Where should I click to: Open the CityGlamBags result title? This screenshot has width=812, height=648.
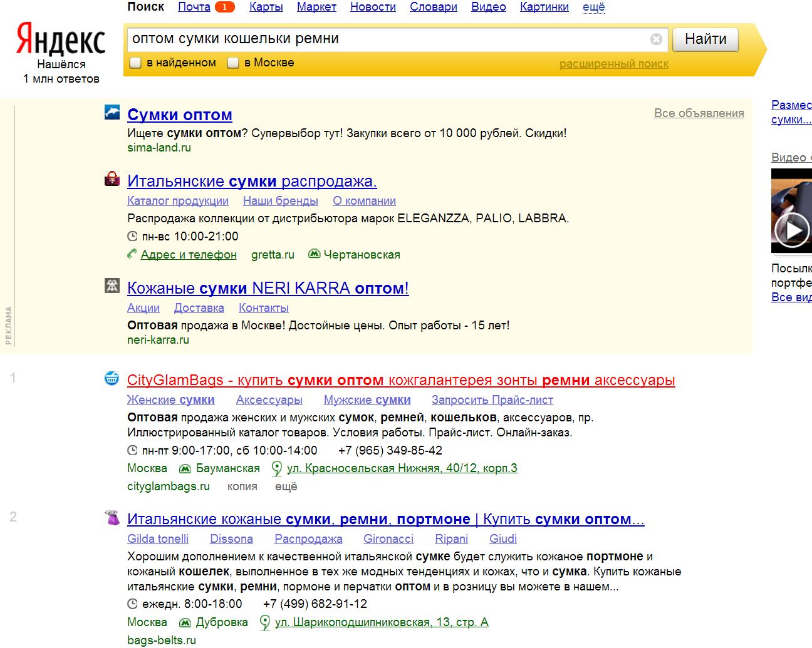click(401, 380)
